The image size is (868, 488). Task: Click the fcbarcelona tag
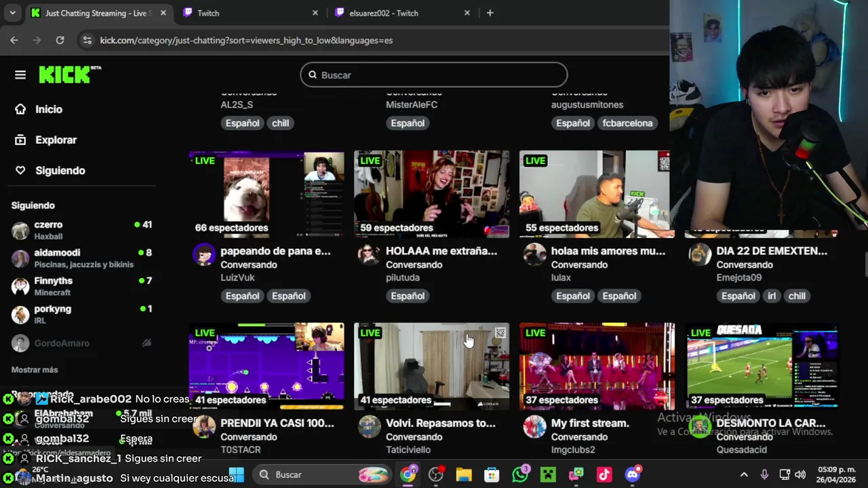tap(627, 123)
